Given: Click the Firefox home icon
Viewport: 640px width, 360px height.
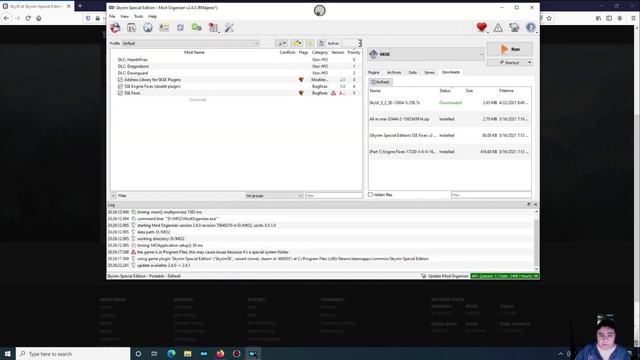Looking at the screenshot, I should coord(39,18).
